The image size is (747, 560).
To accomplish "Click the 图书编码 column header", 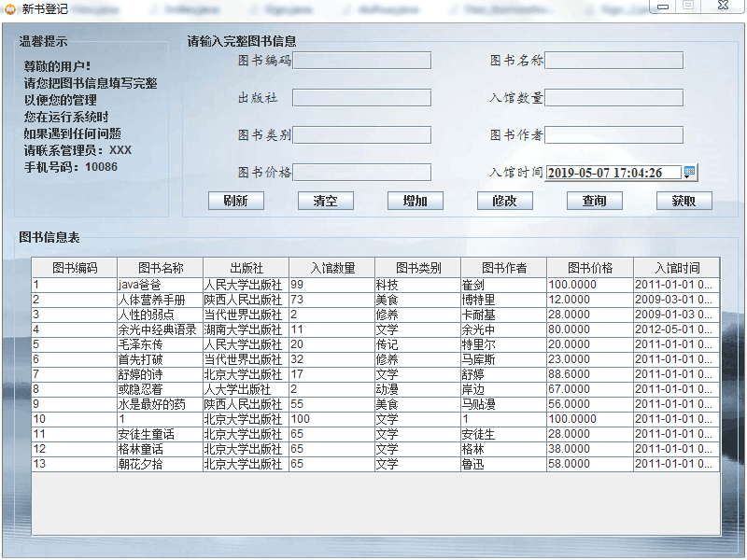I will (75, 268).
